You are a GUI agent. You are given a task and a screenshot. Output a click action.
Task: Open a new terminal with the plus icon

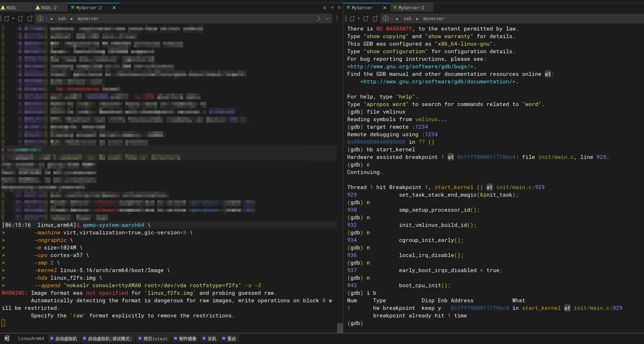coord(332,7)
